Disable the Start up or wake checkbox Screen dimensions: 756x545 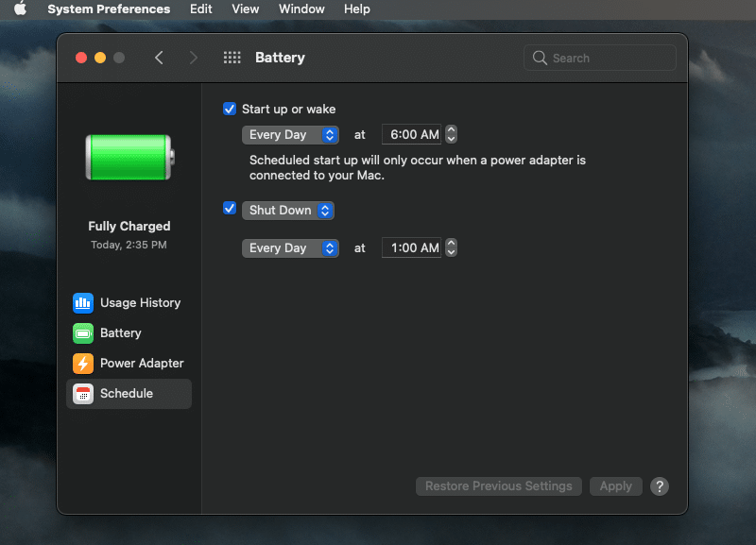pyautogui.click(x=230, y=109)
